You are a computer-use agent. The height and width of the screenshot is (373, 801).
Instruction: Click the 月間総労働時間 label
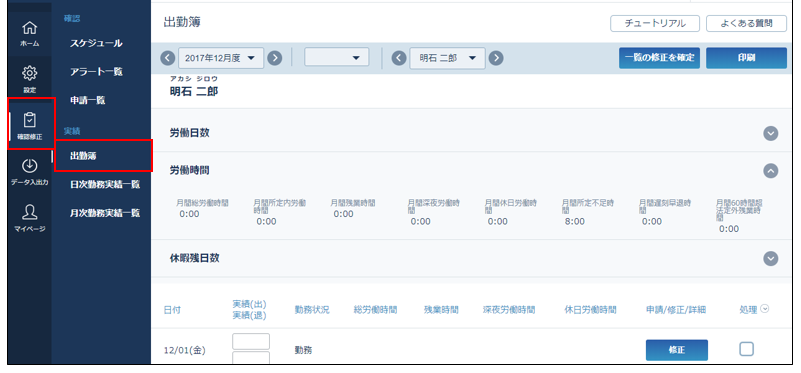point(202,203)
